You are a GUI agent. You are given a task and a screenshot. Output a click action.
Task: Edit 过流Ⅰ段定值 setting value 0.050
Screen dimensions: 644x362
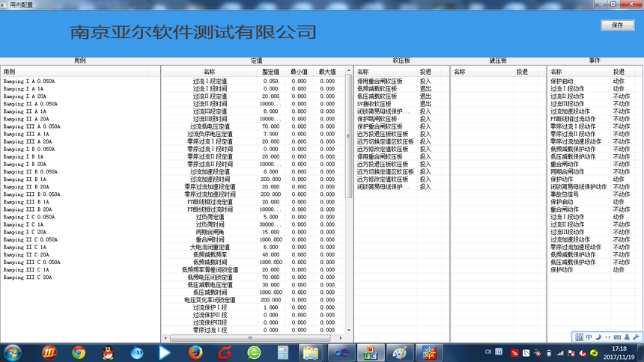coord(271,82)
